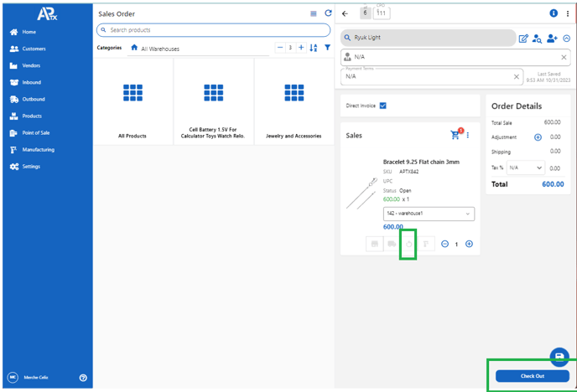This screenshot has width=577, height=392.
Task: Click the edit customer pencil icon
Action: 524,39
